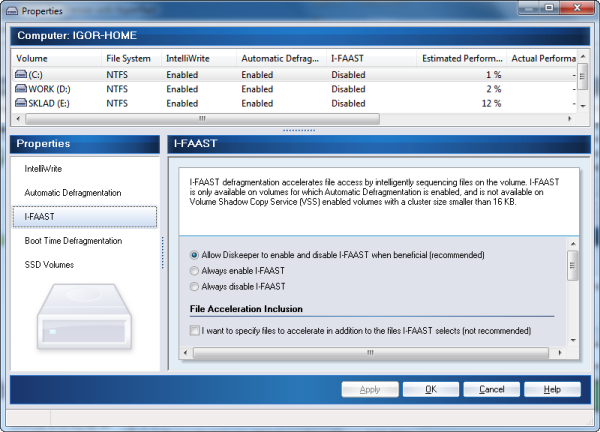Image resolution: width=600 pixels, height=432 pixels.
Task: Click the SKLAD (E:) drive icon
Action: [21, 103]
